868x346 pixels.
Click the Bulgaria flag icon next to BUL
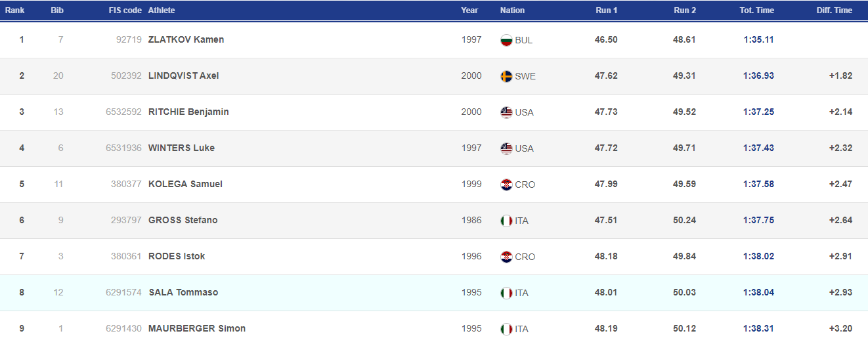506,40
